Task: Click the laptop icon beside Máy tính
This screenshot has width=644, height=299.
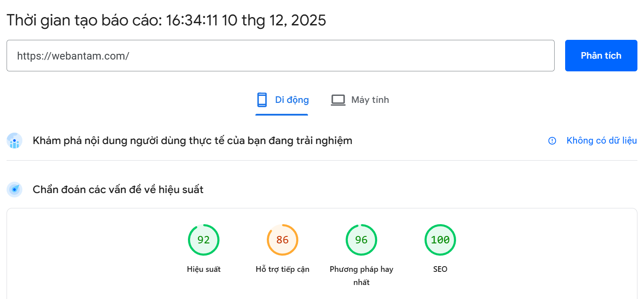Action: point(338,100)
